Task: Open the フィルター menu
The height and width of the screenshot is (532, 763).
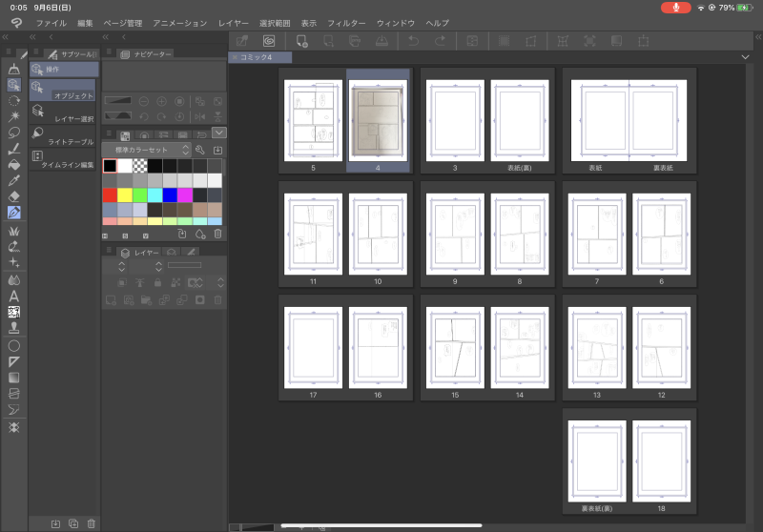Action: click(x=346, y=22)
